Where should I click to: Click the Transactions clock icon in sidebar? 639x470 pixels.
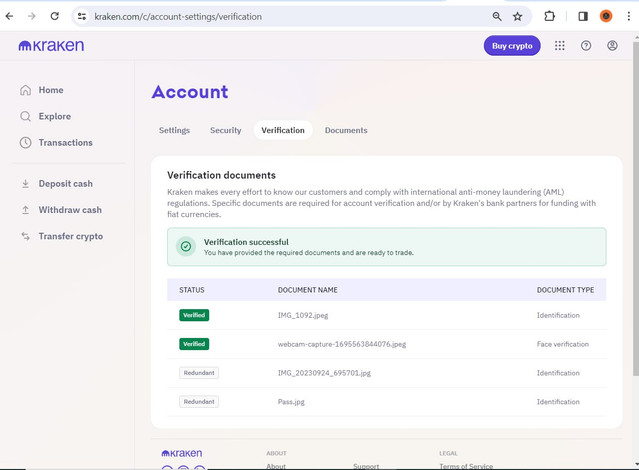click(25, 143)
